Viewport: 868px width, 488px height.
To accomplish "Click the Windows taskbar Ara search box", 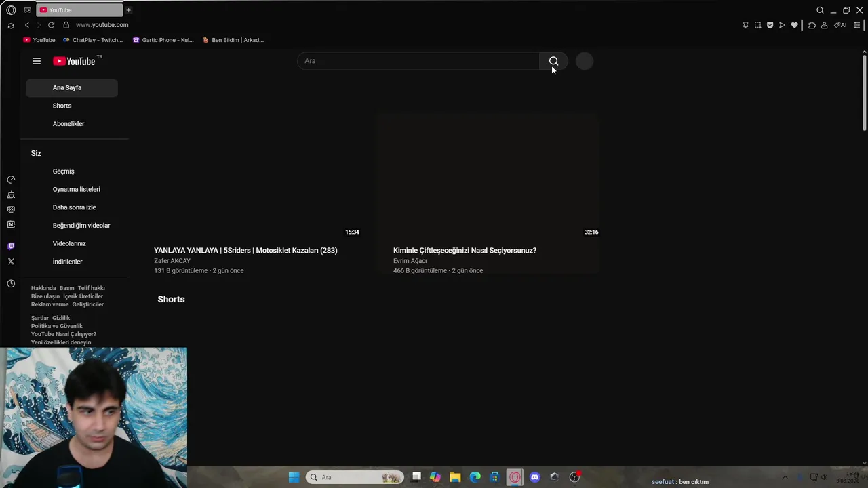I will coord(355,477).
